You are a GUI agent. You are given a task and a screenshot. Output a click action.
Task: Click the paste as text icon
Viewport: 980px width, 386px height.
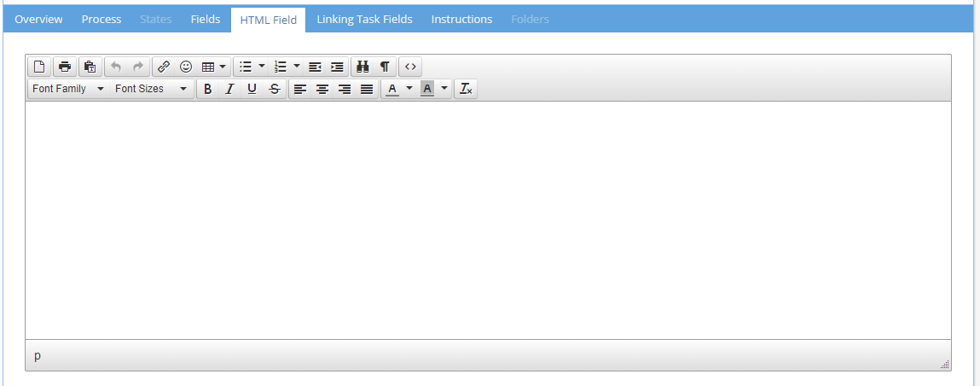pos(90,67)
